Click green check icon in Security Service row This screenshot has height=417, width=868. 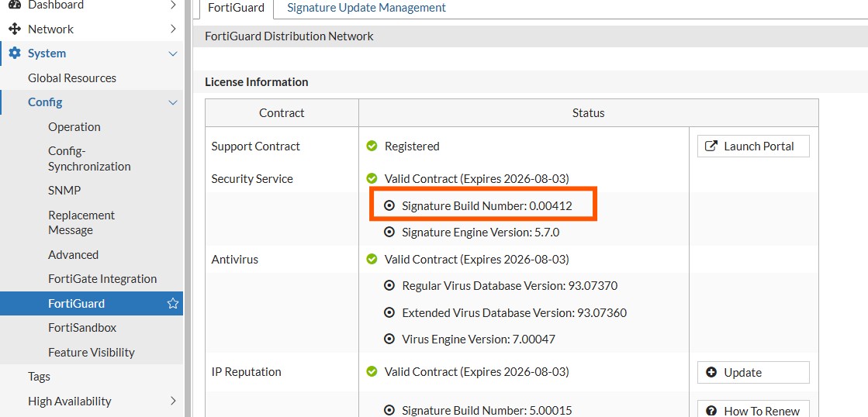pos(372,178)
